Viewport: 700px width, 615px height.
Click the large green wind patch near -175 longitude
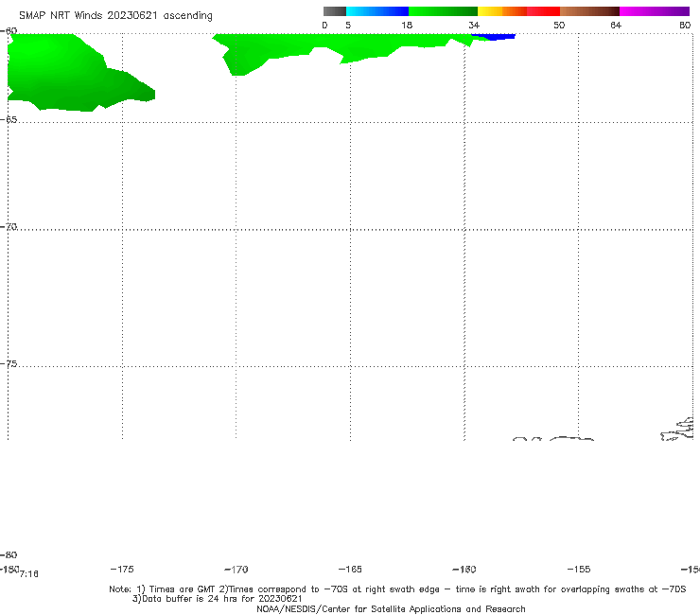point(67,74)
